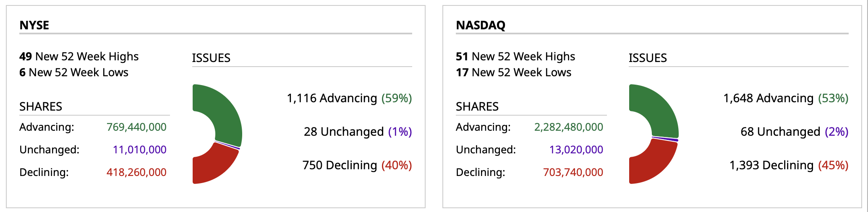Click NYSE advancing shares value 769,440,000
The height and width of the screenshot is (212, 868).
136,127
